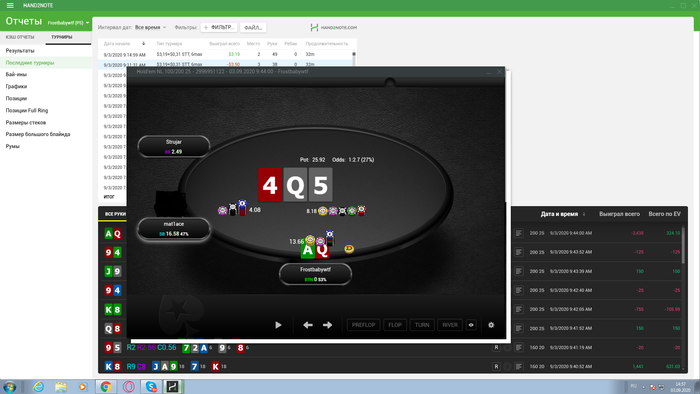Open Google Chrome from taskbar
The image size is (700, 394).
pos(106,386)
